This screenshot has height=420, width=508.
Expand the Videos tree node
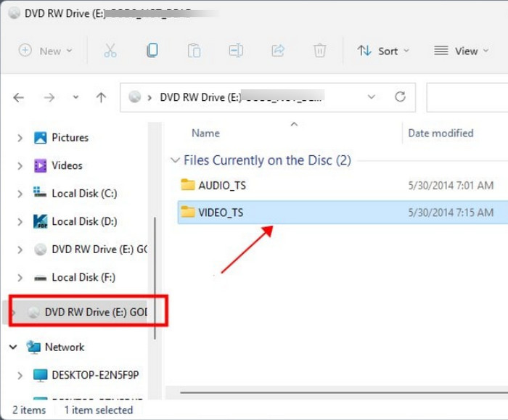[x=20, y=166]
